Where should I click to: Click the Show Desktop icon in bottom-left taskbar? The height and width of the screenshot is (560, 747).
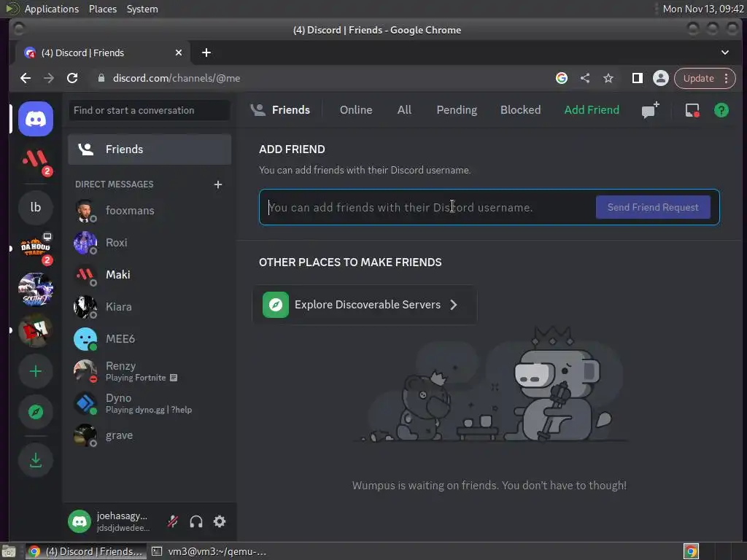click(x=9, y=551)
